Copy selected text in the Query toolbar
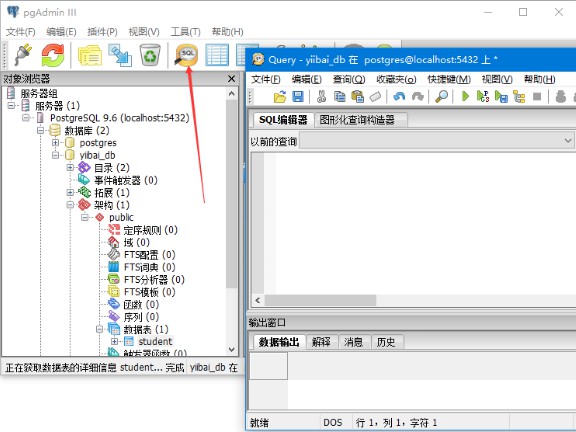The height and width of the screenshot is (432, 576). pyautogui.click(x=339, y=97)
